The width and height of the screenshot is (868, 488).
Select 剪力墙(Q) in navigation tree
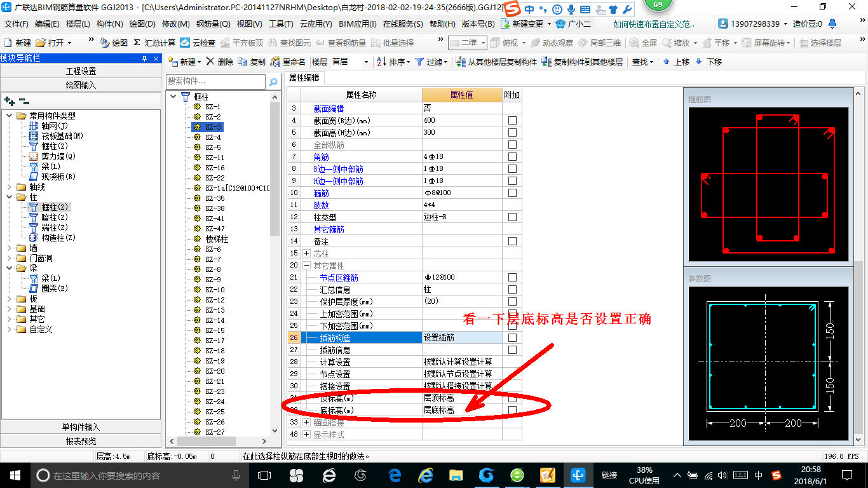[x=58, y=156]
